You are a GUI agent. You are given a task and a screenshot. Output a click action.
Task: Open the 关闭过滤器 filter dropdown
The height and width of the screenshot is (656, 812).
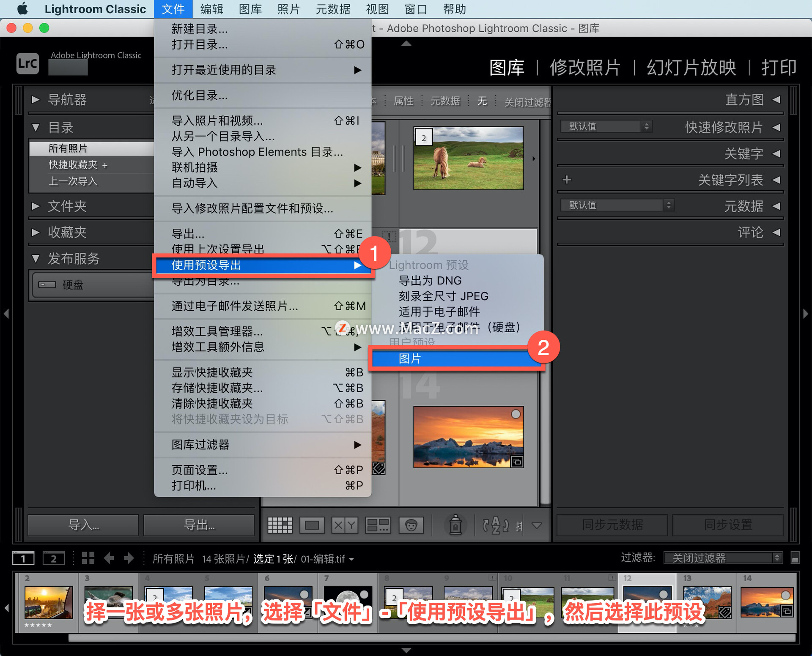coord(724,558)
